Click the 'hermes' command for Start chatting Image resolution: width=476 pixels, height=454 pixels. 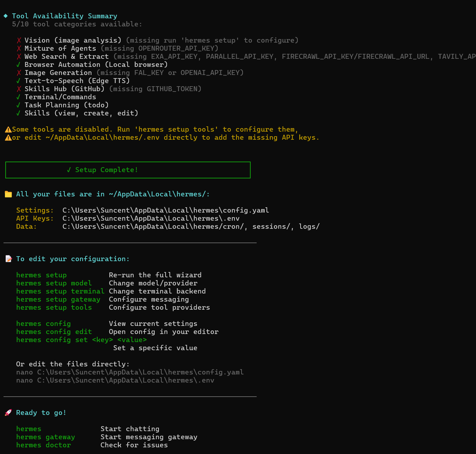pyautogui.click(x=28, y=429)
